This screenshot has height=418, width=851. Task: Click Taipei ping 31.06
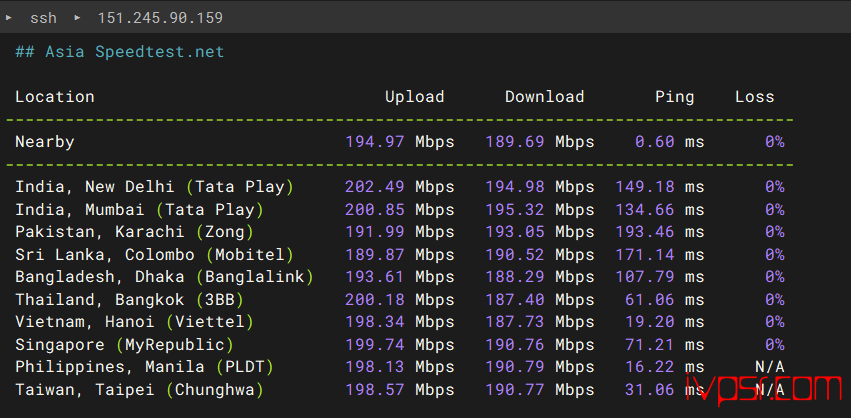tap(650, 390)
